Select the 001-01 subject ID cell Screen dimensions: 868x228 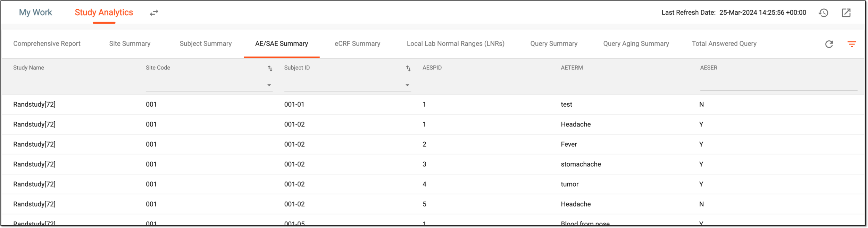tap(294, 105)
